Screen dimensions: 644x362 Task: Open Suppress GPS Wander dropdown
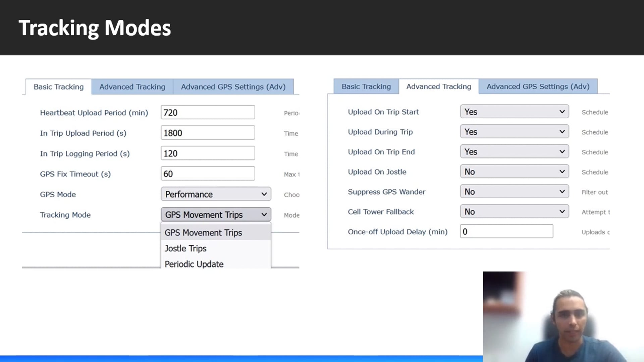click(x=514, y=192)
